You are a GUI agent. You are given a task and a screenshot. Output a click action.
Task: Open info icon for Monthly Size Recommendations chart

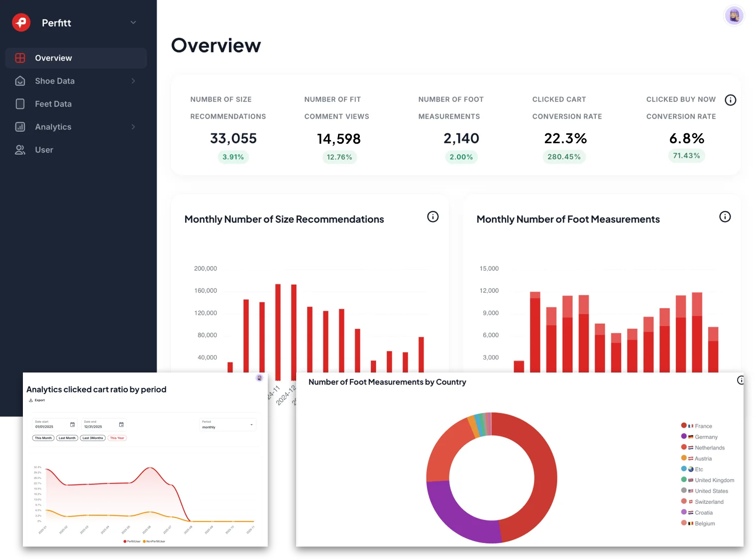coord(432,217)
